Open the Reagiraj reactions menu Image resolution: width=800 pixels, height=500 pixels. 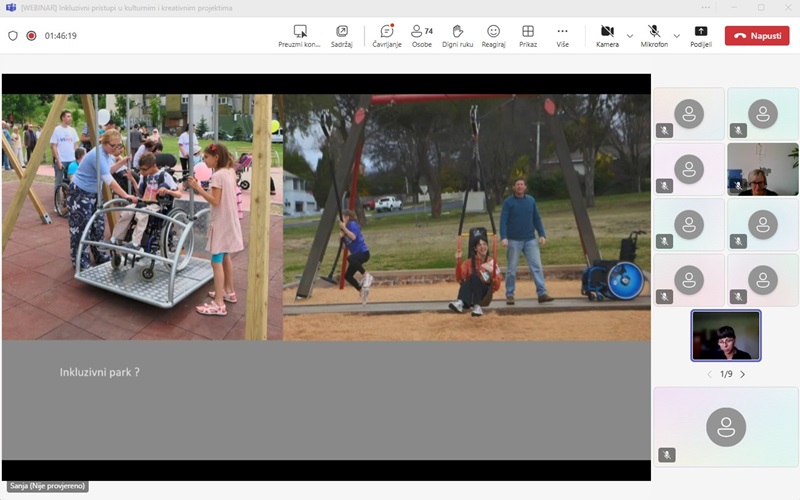(493, 35)
